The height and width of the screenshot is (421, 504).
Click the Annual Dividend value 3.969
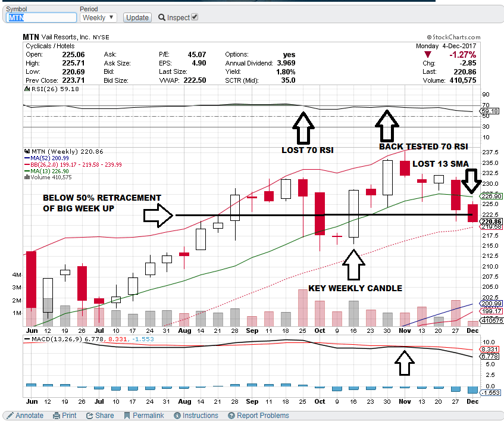286,63
